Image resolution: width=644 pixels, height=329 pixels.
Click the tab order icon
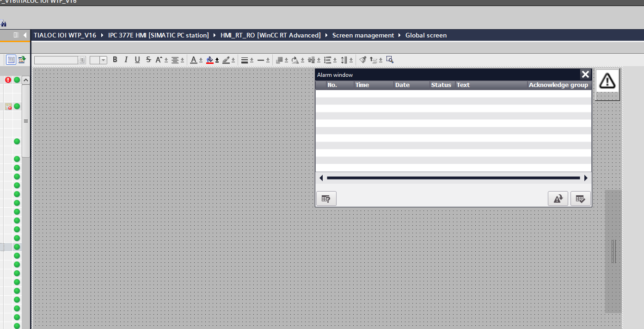coord(374,60)
